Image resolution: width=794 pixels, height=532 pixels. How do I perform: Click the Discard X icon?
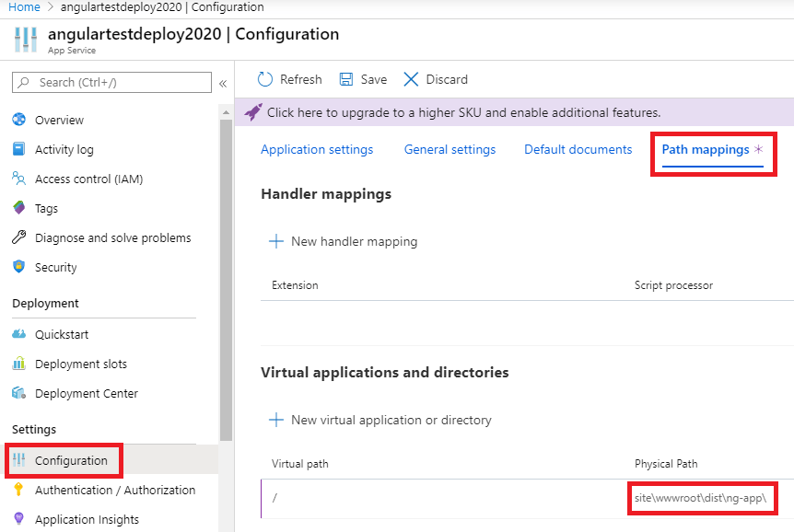click(x=411, y=80)
